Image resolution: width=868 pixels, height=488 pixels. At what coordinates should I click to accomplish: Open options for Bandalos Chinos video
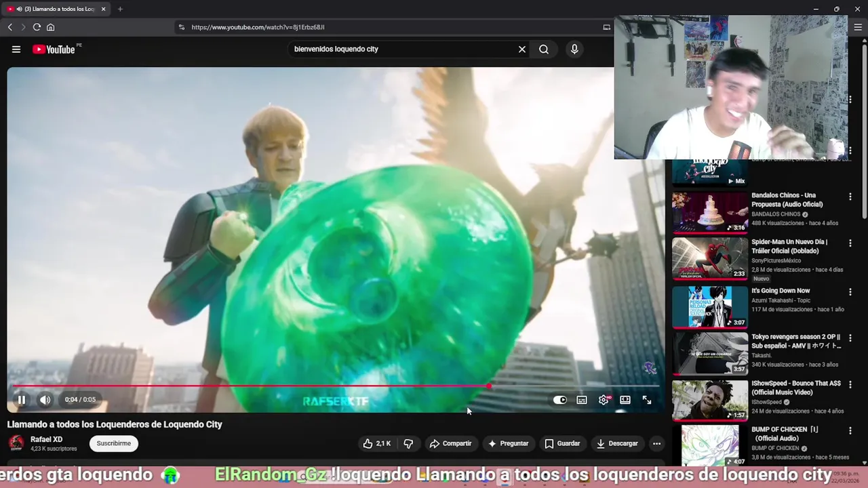click(x=850, y=197)
